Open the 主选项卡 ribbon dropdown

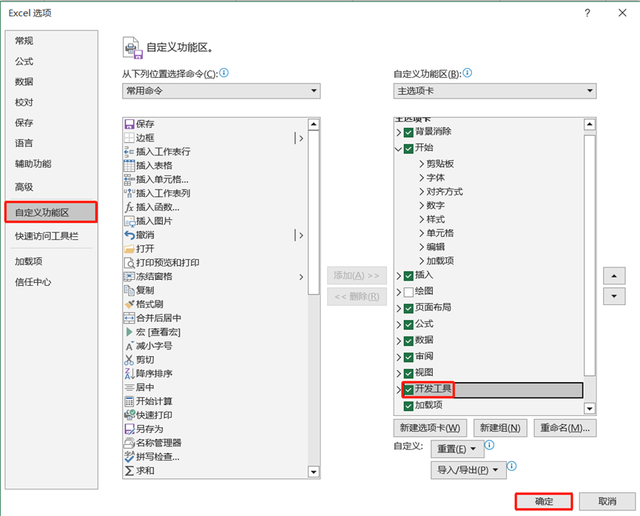(495, 91)
